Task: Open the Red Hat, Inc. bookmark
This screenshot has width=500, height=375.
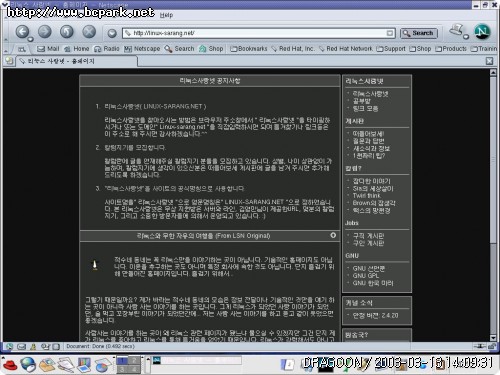Action: [293, 49]
